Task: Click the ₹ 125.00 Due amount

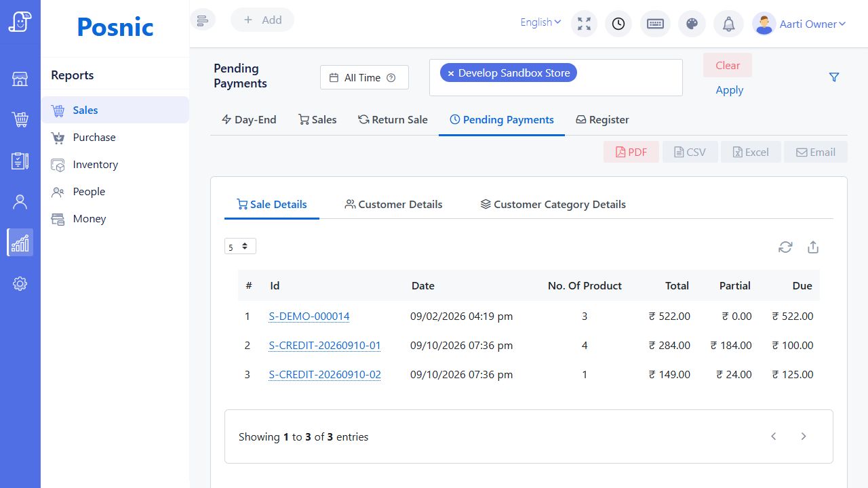Action: coord(793,374)
